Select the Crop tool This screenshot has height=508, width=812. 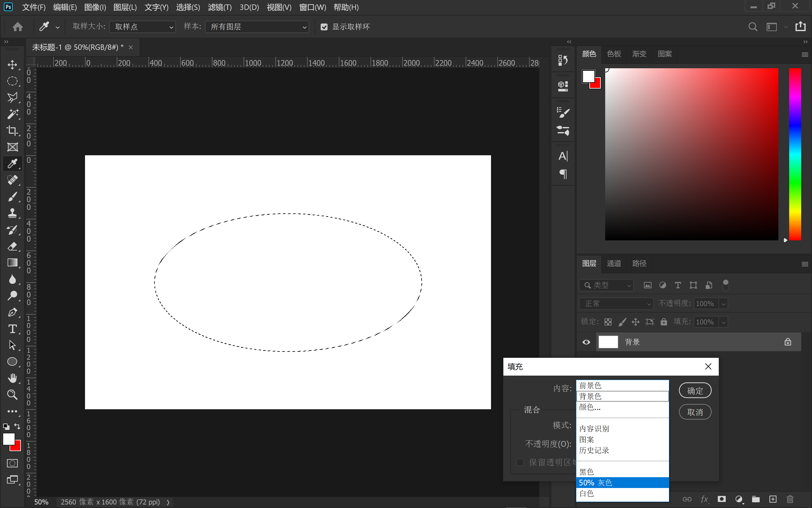click(12, 130)
